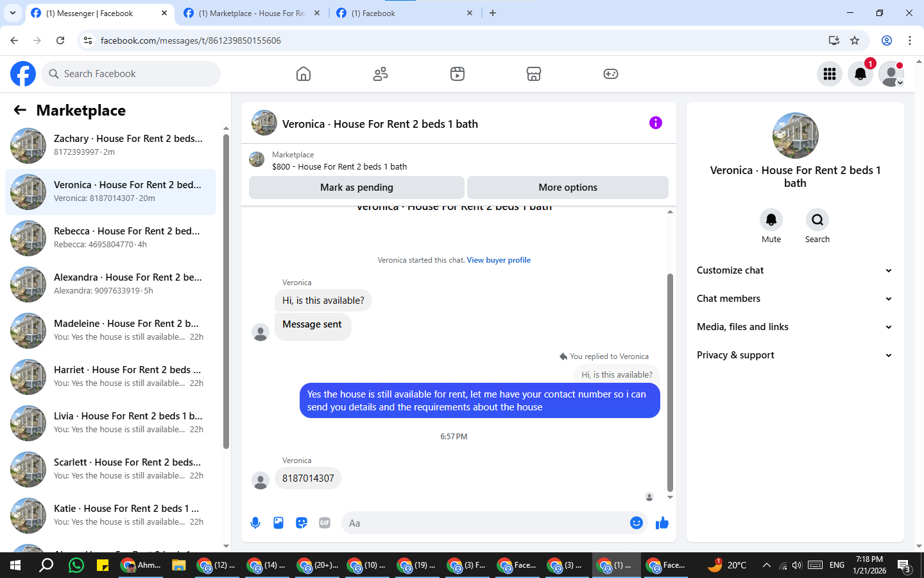This screenshot has width=924, height=578.
Task: Open Scarlett's House For Rent conversation
Action: pyautogui.click(x=111, y=469)
